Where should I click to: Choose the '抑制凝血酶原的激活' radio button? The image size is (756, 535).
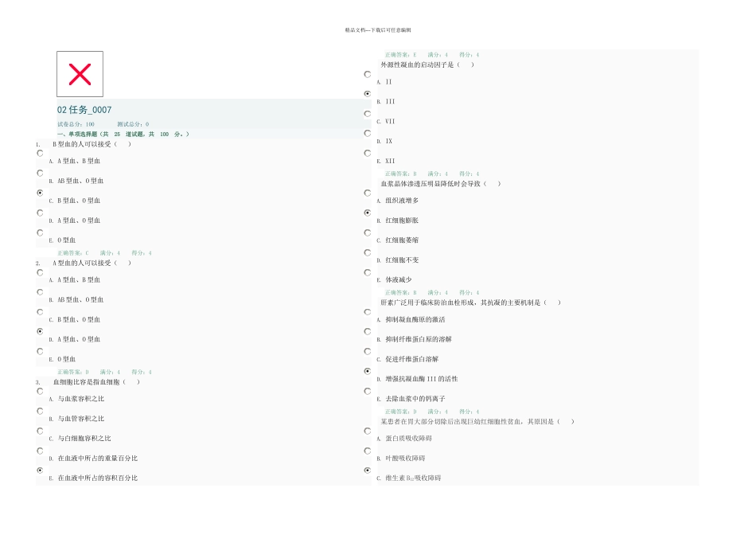(x=368, y=311)
